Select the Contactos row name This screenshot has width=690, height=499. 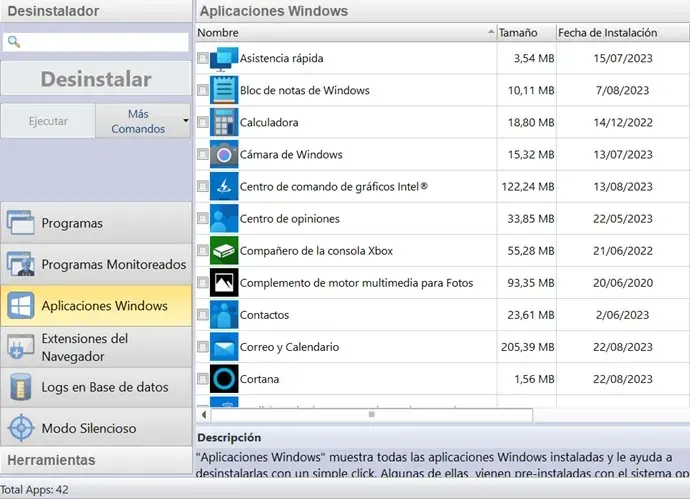pyautogui.click(x=264, y=315)
